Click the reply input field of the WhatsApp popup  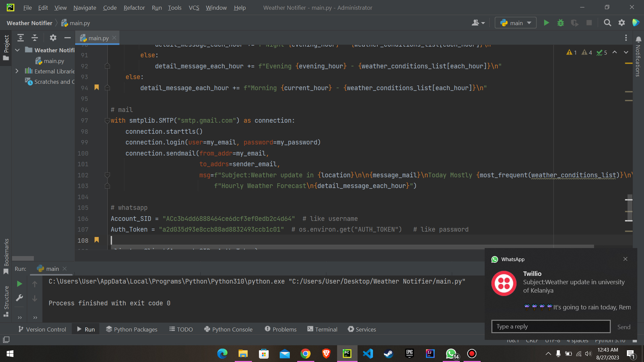point(550,326)
